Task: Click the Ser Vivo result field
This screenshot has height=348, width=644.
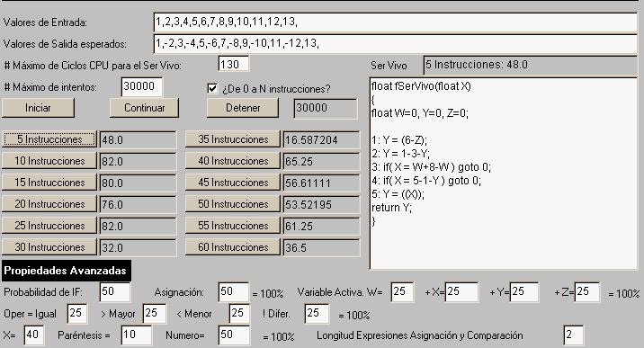Action: tap(531, 65)
